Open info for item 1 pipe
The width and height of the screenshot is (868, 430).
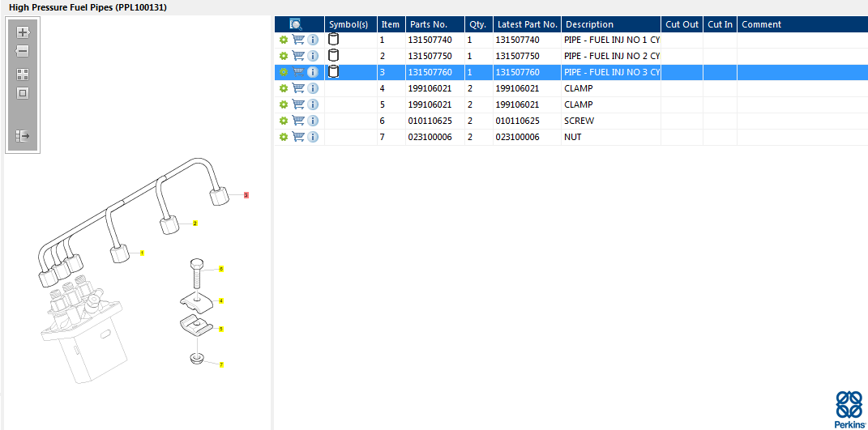pos(313,40)
